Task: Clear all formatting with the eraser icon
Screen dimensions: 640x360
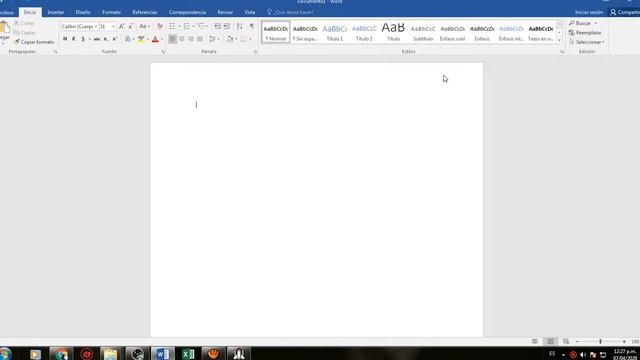Action: (160, 26)
